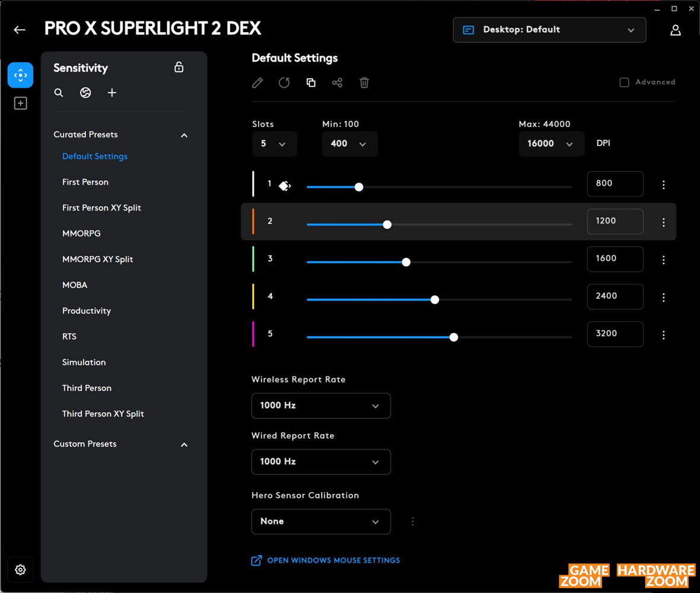Open the Min DPI 400 dropdown
Image resolution: width=700 pixels, height=593 pixels.
point(350,144)
